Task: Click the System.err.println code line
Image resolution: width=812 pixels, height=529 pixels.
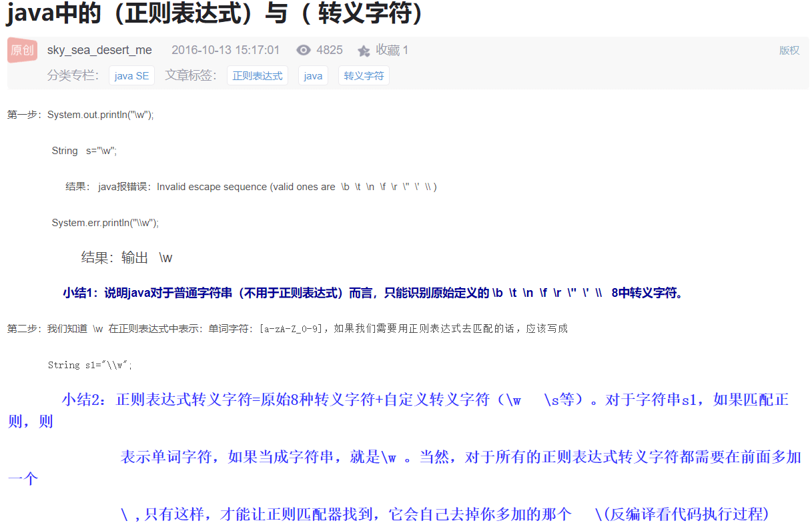Action: click(105, 223)
